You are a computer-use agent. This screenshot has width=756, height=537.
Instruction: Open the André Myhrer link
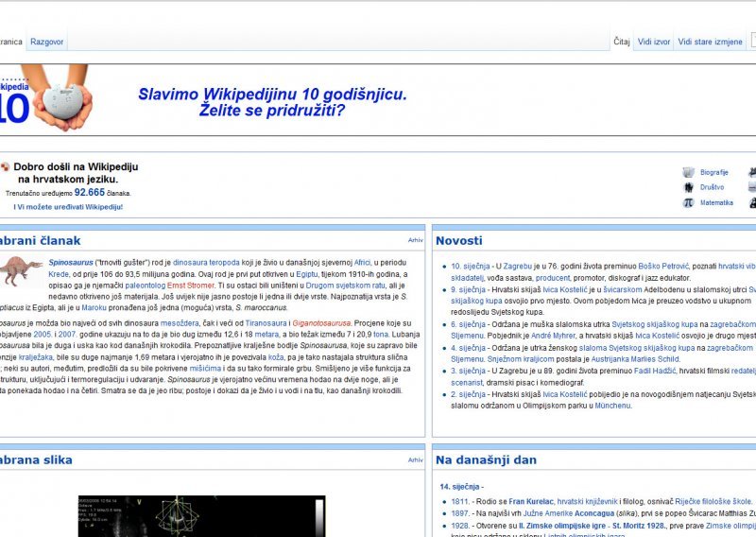[553, 336]
